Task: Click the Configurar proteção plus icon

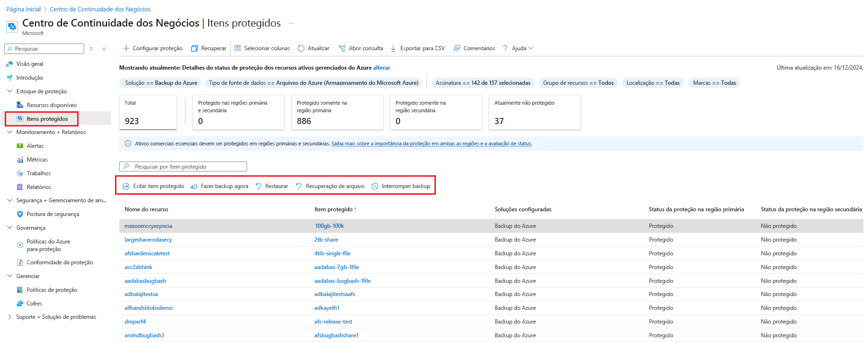Action: (x=126, y=48)
